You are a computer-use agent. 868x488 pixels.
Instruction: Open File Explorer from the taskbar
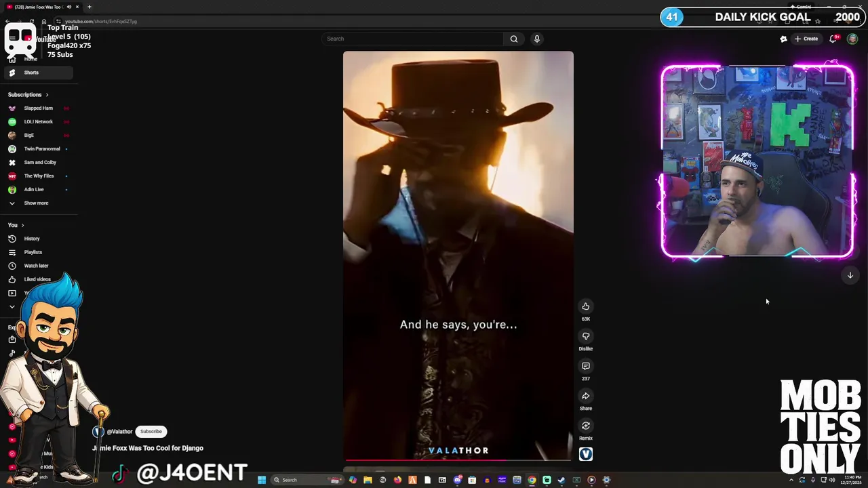point(368,480)
